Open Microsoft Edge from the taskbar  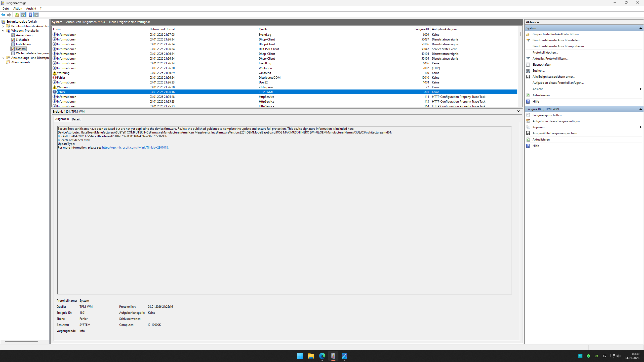[x=322, y=356]
